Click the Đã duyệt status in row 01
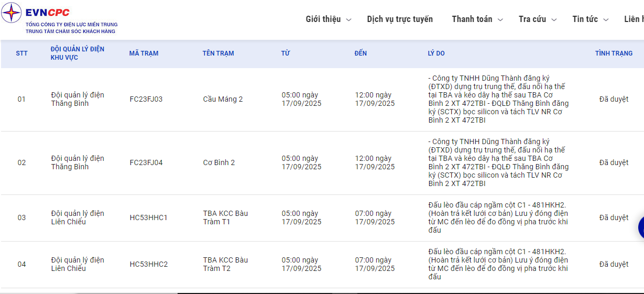The width and height of the screenshot is (644, 294). coord(614,99)
